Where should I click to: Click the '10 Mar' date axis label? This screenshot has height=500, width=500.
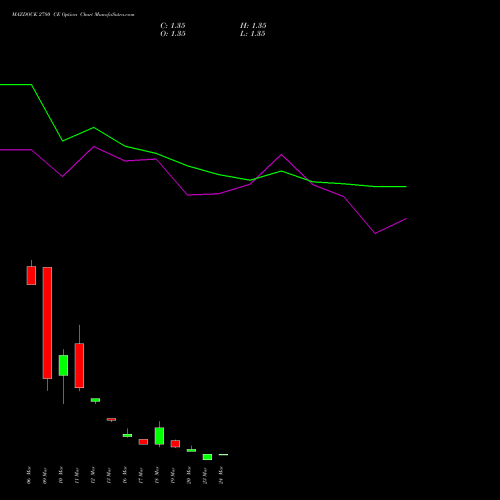61,475
